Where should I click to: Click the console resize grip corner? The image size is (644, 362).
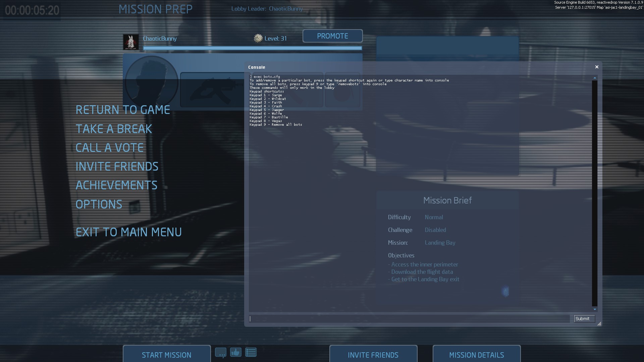pyautogui.click(x=599, y=324)
